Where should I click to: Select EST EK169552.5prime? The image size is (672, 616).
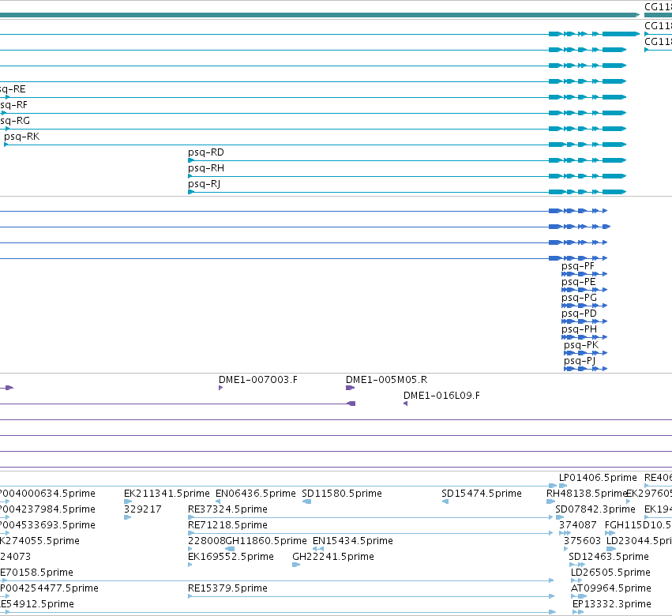231,557
